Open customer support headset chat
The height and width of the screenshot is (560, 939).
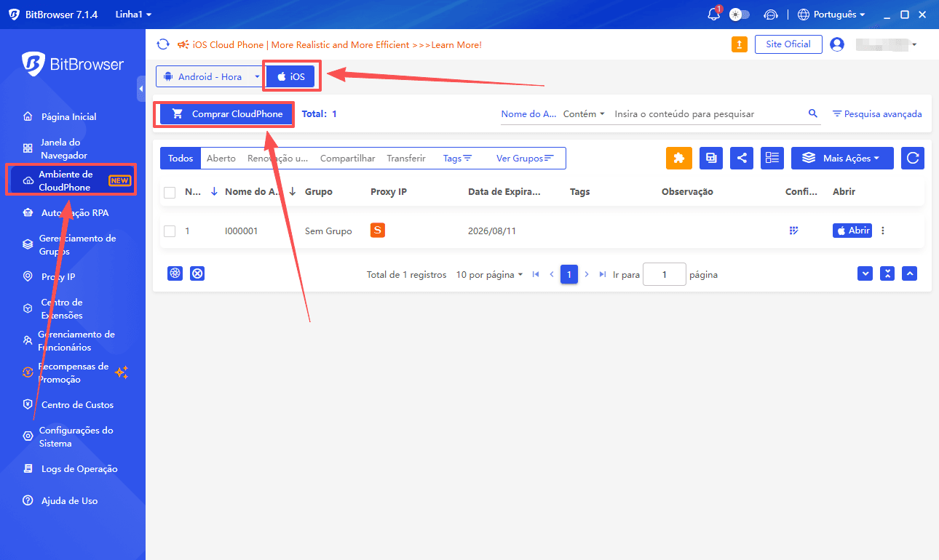pyautogui.click(x=771, y=15)
